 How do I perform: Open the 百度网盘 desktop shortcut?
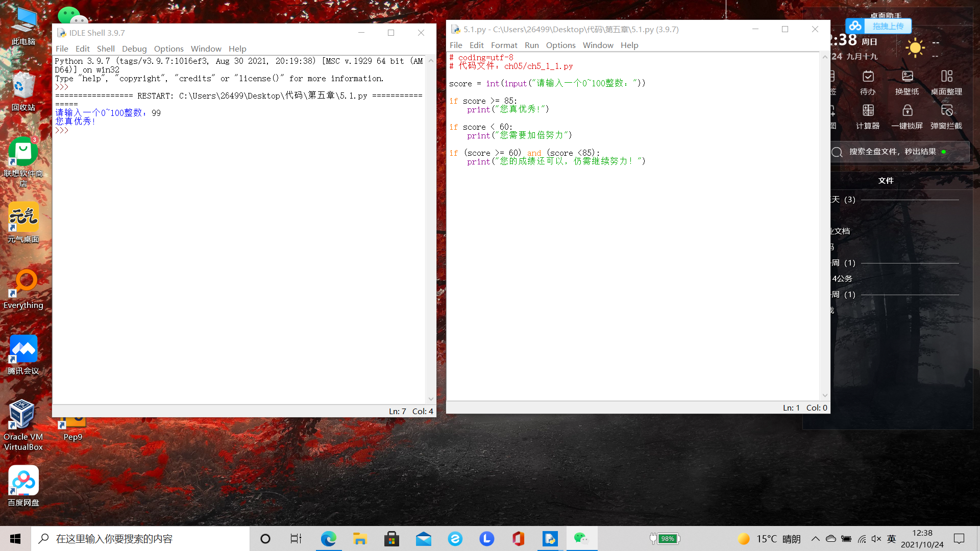pos(23,486)
